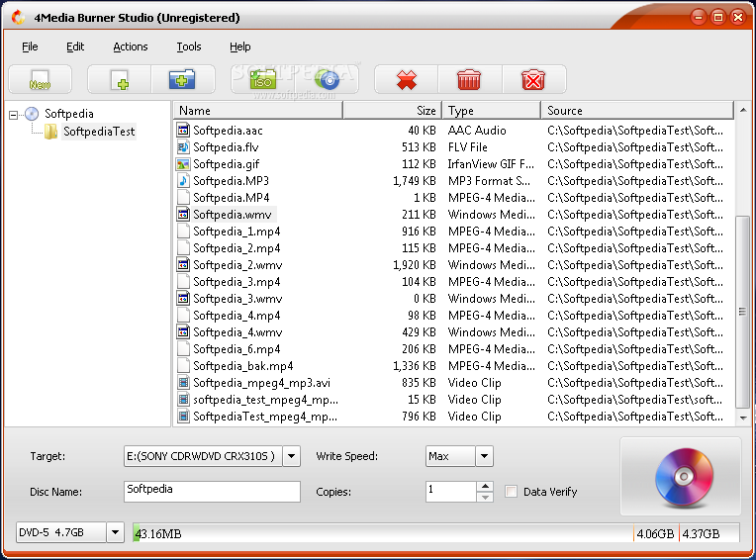Click the trash bin with X icon

coord(533,79)
